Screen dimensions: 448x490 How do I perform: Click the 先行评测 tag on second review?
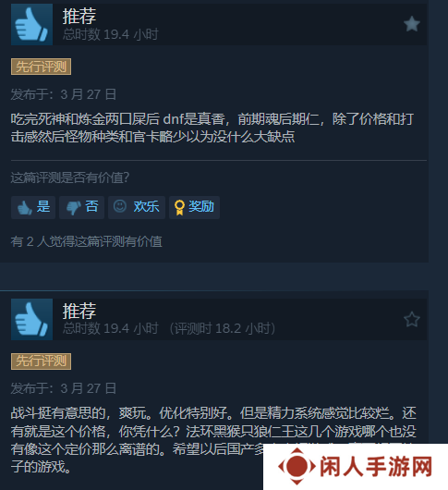pos(41,361)
